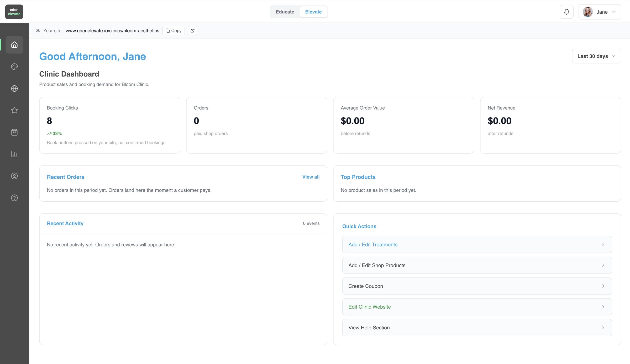The height and width of the screenshot is (364, 630).
Task: Open the Jane account dropdown
Action: coord(599,12)
